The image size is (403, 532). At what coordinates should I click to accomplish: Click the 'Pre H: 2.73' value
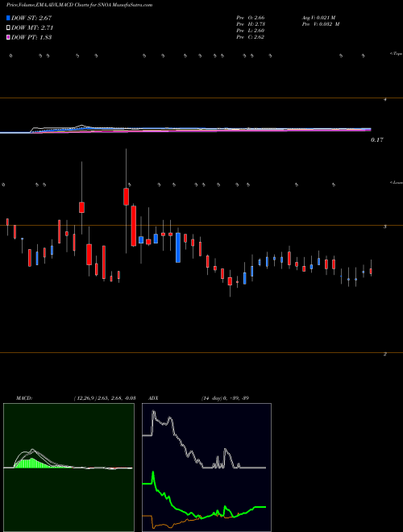point(251,24)
